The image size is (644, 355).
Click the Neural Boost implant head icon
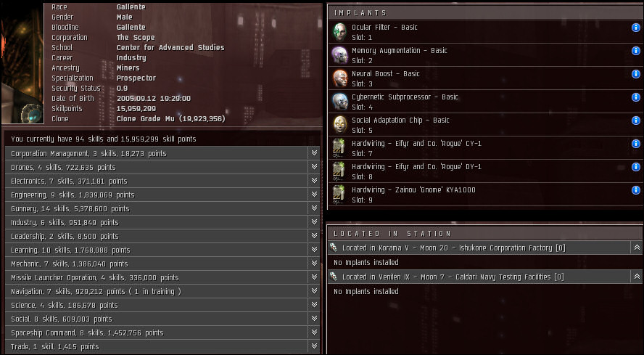[x=339, y=78]
